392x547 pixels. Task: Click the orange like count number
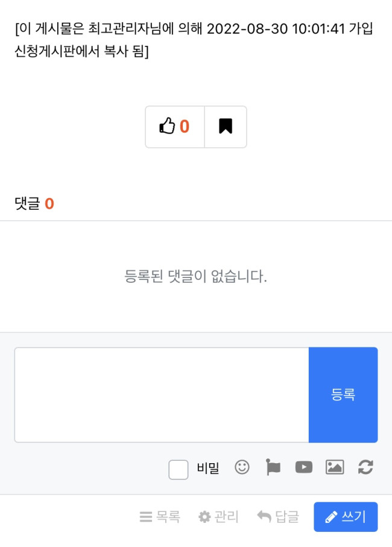(185, 126)
